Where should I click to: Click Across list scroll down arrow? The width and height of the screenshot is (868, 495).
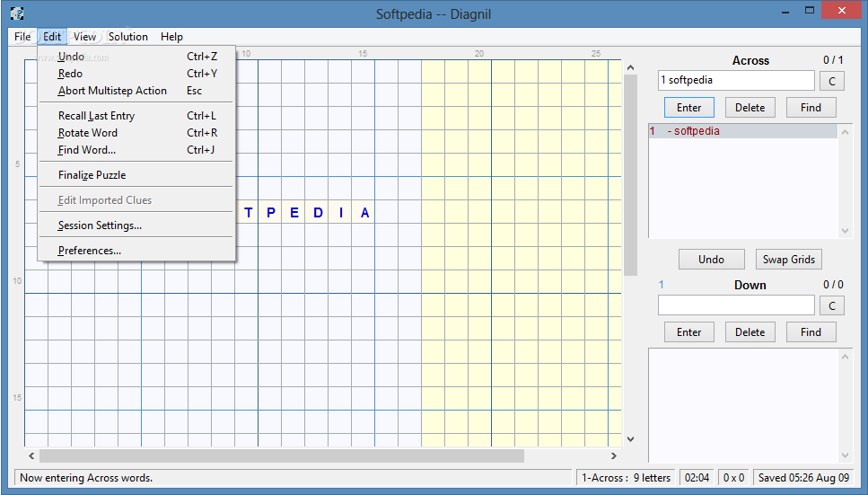tap(845, 231)
